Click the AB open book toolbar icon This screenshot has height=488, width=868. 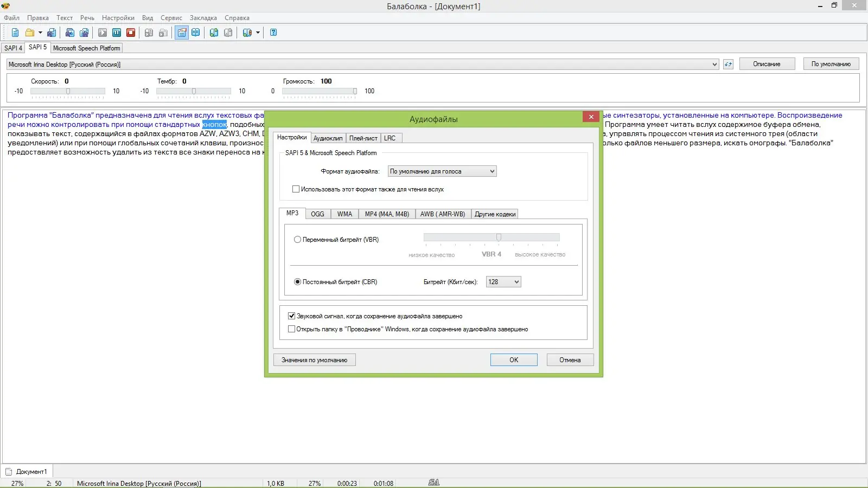pyautogui.click(x=196, y=33)
